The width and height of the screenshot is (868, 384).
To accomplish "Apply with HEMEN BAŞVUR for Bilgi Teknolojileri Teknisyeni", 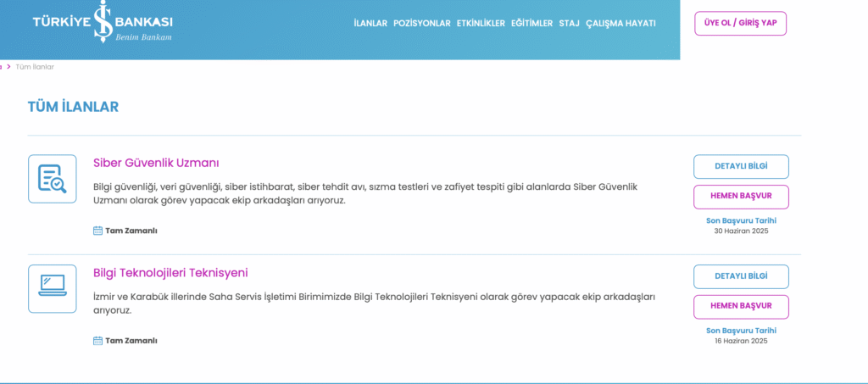I will 741,306.
